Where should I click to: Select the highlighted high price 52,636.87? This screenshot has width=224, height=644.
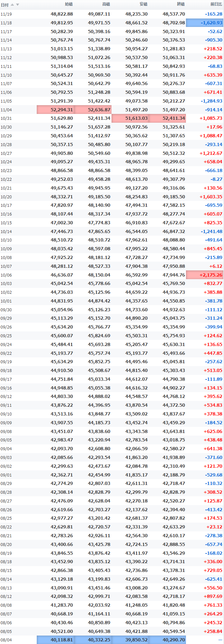pyautogui.click(x=93, y=110)
